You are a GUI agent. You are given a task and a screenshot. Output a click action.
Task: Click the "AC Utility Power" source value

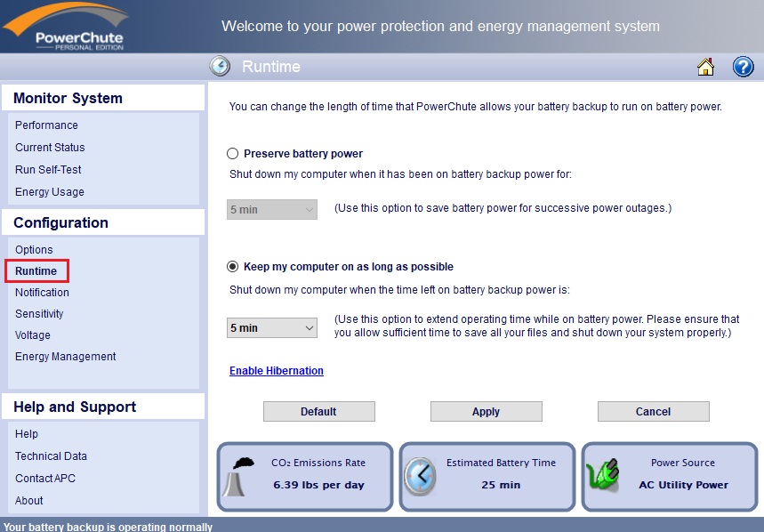pos(684,485)
